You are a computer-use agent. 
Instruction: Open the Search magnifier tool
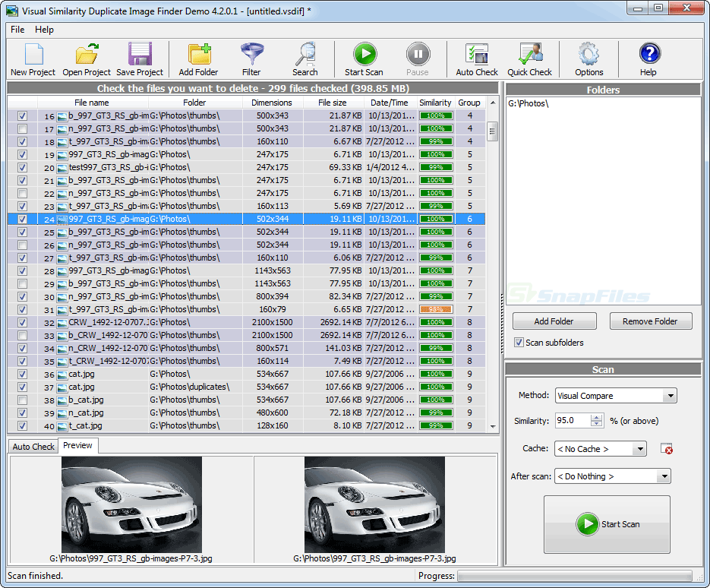pos(305,59)
